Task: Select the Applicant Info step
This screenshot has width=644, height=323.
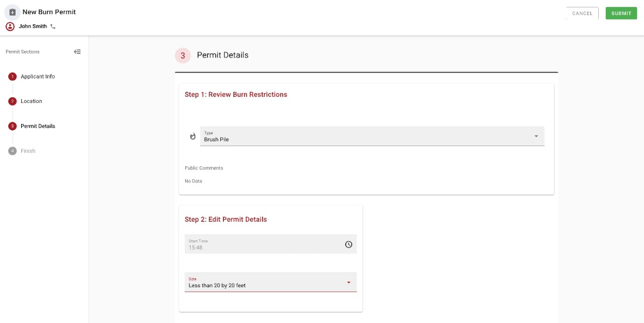Action: point(38,76)
